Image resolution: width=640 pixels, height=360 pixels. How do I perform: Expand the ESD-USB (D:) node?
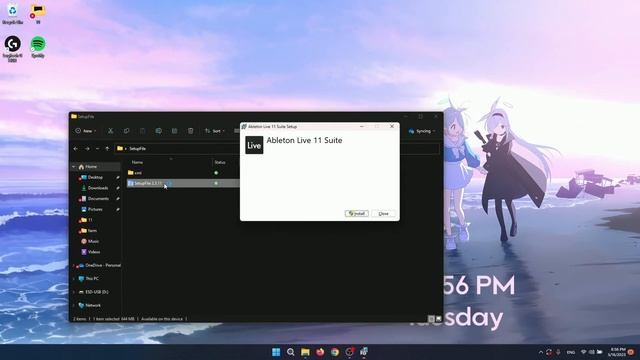pos(74,292)
